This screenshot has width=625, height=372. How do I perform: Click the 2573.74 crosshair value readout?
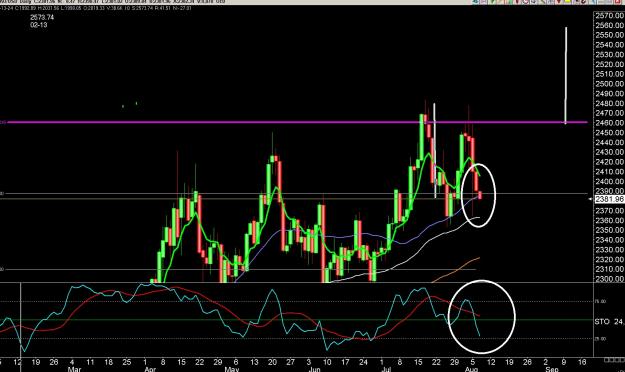42,17
